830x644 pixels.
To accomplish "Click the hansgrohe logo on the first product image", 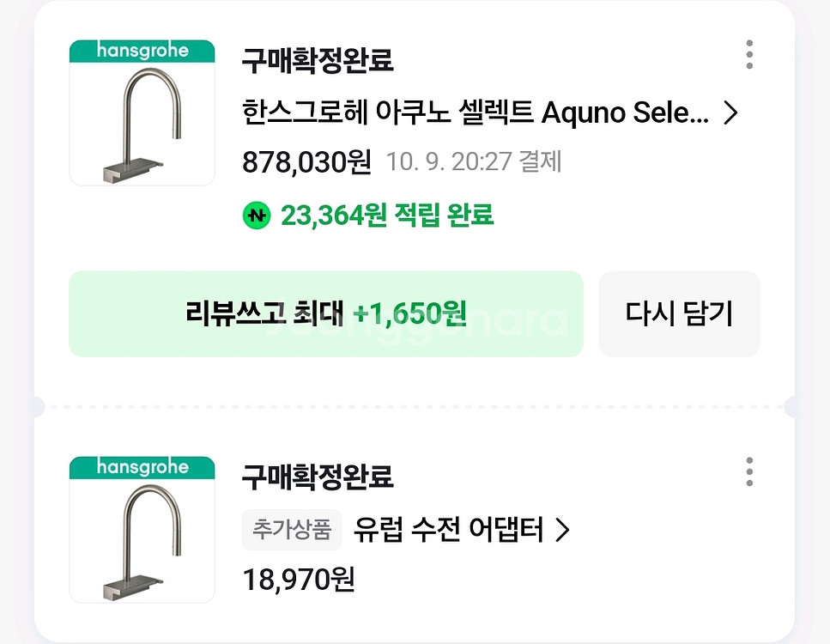I will [x=142, y=50].
